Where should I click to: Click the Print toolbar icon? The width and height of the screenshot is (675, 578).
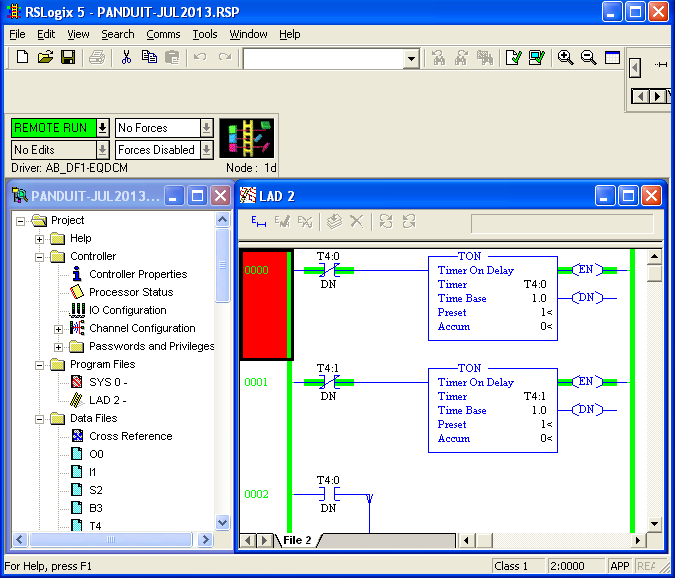click(x=97, y=57)
